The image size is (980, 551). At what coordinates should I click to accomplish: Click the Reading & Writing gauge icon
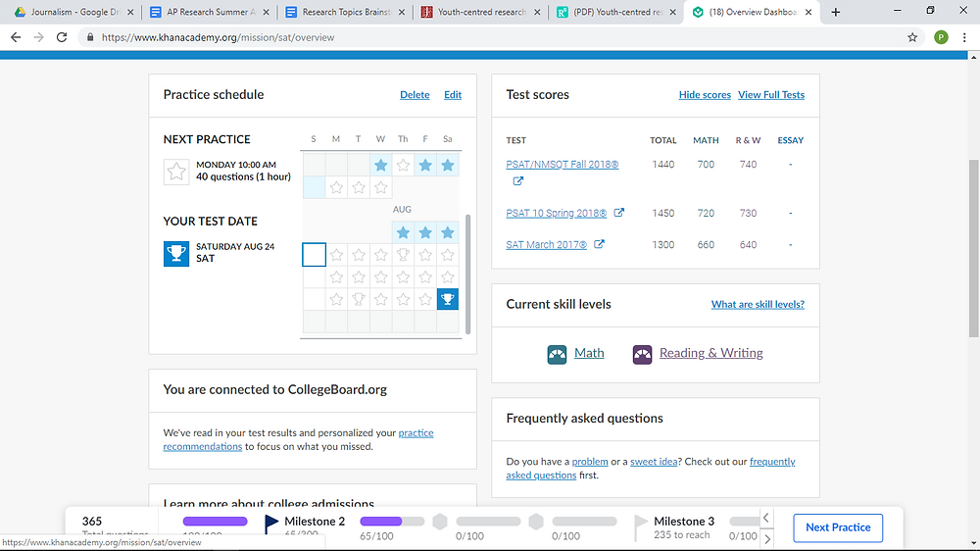642,354
